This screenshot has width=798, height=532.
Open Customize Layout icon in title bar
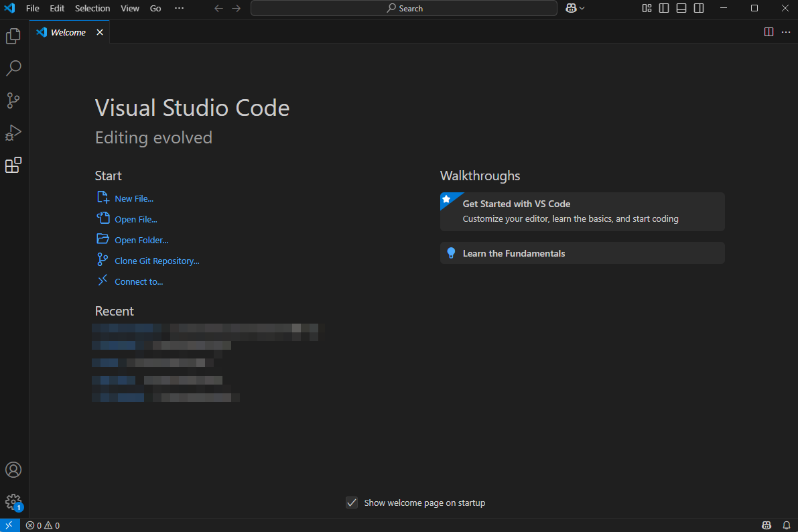point(647,8)
